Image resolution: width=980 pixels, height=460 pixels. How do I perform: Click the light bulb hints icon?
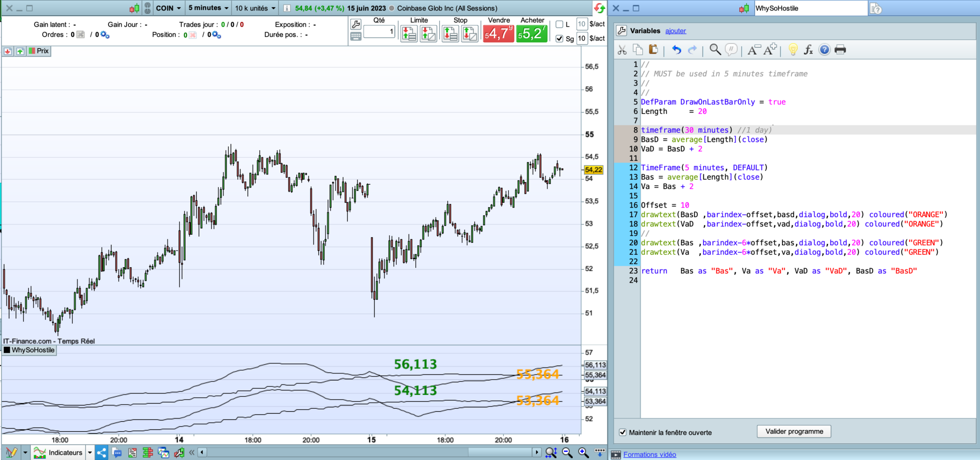(793, 50)
